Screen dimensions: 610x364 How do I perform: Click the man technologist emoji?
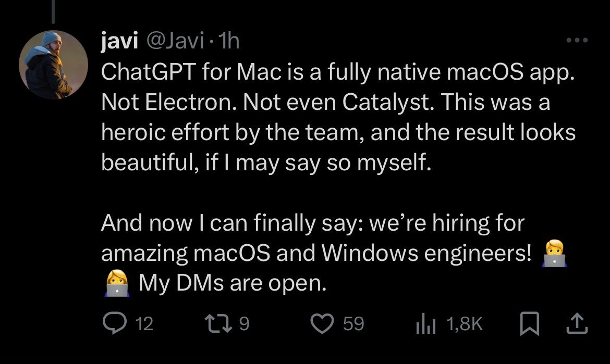(554, 254)
